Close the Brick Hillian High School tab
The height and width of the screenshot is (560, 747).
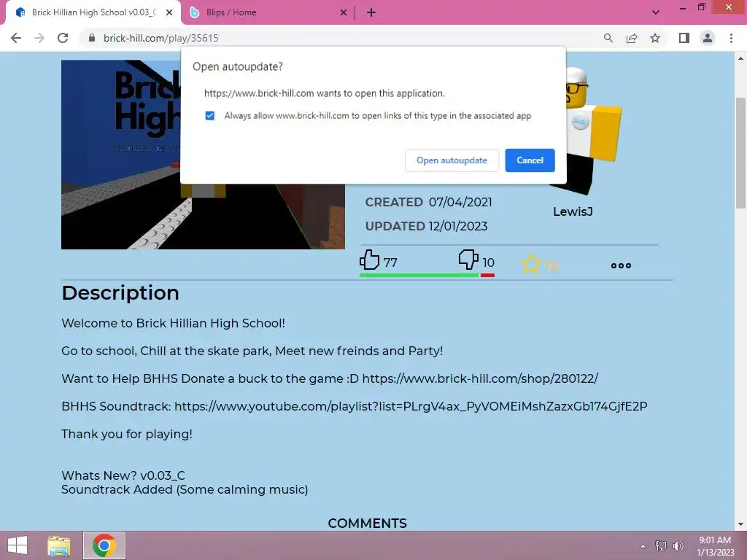click(169, 12)
